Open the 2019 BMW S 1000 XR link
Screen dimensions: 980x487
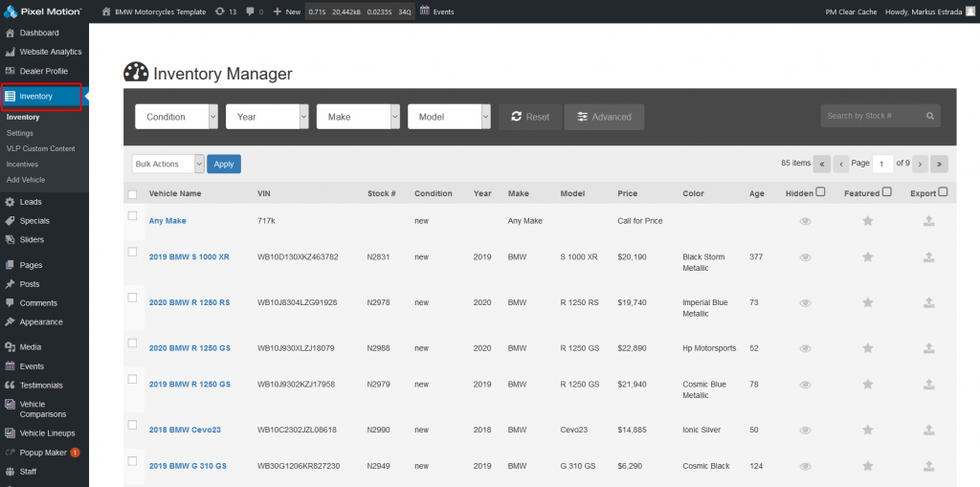point(189,257)
